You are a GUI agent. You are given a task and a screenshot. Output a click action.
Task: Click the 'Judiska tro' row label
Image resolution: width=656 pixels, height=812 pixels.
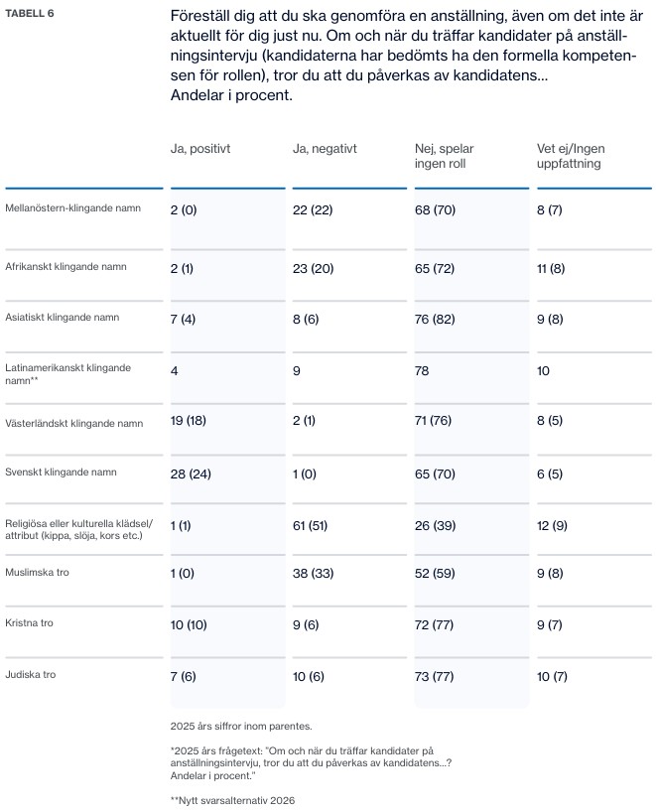30,675
